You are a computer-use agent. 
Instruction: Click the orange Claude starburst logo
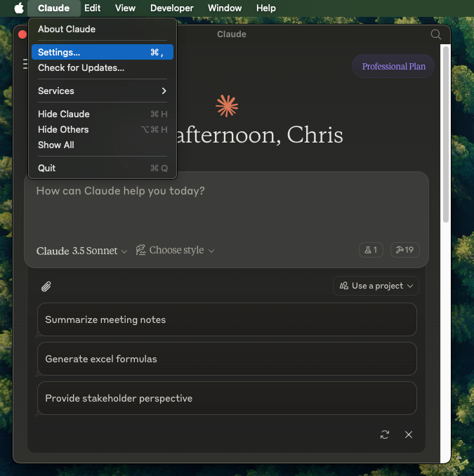(227, 106)
